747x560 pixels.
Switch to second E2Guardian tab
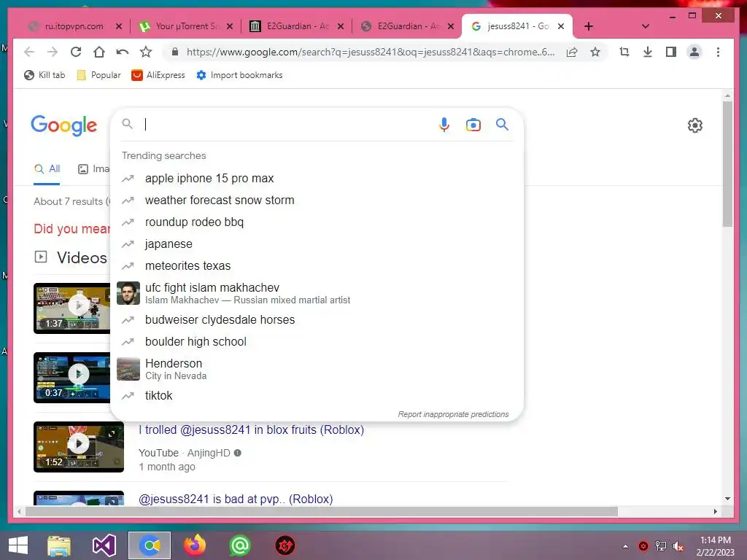[x=409, y=26]
